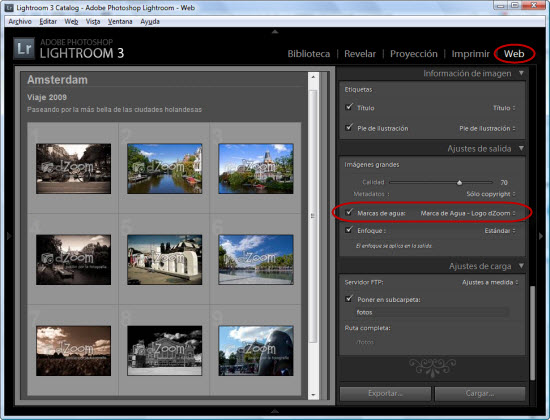Toggle the Título label checkbox
The image size is (550, 420).
[x=349, y=107]
